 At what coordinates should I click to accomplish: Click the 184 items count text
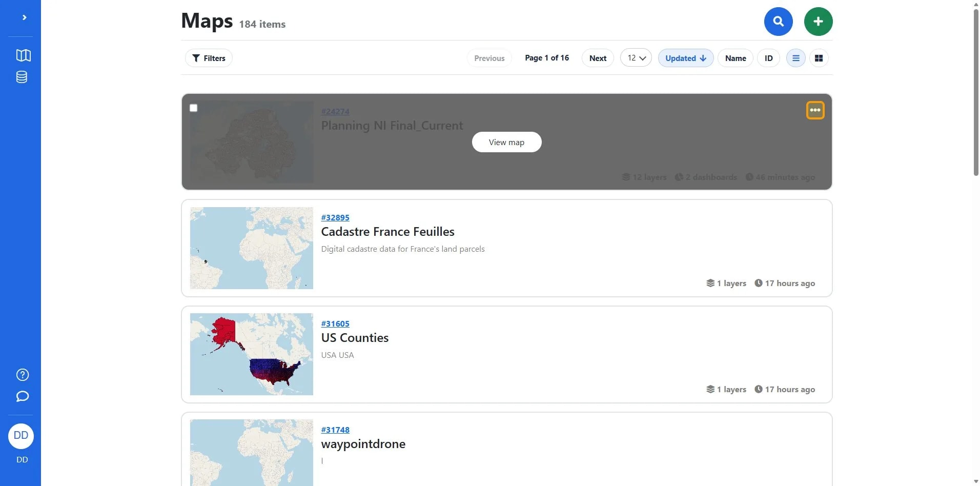262,24
